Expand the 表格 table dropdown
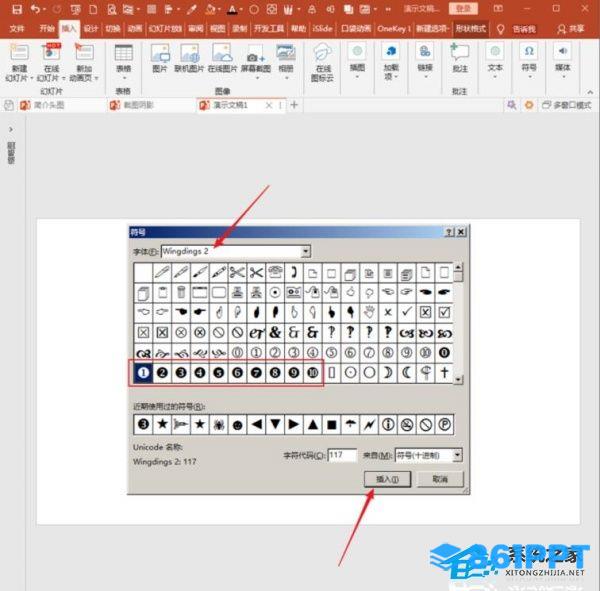Viewport: 600px width, 591px height. [123, 78]
